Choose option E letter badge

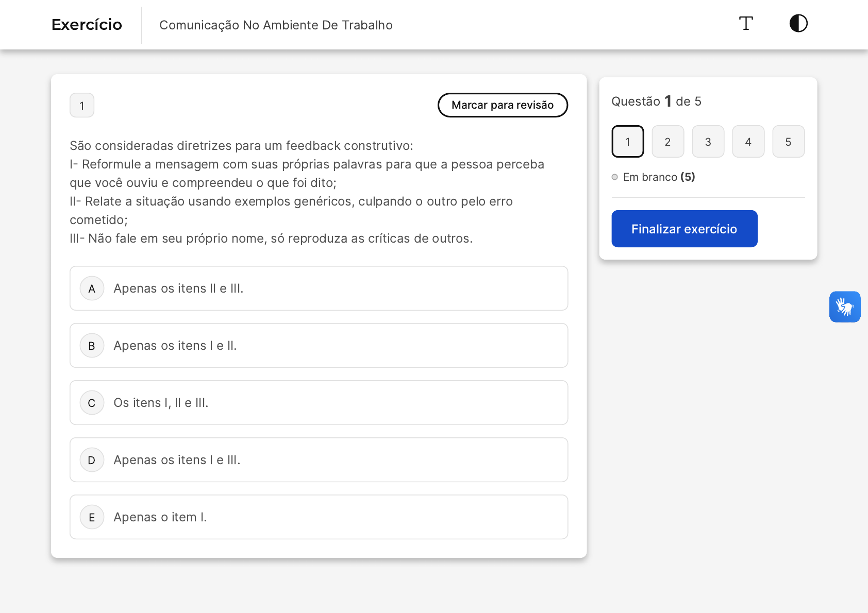pos(92,517)
